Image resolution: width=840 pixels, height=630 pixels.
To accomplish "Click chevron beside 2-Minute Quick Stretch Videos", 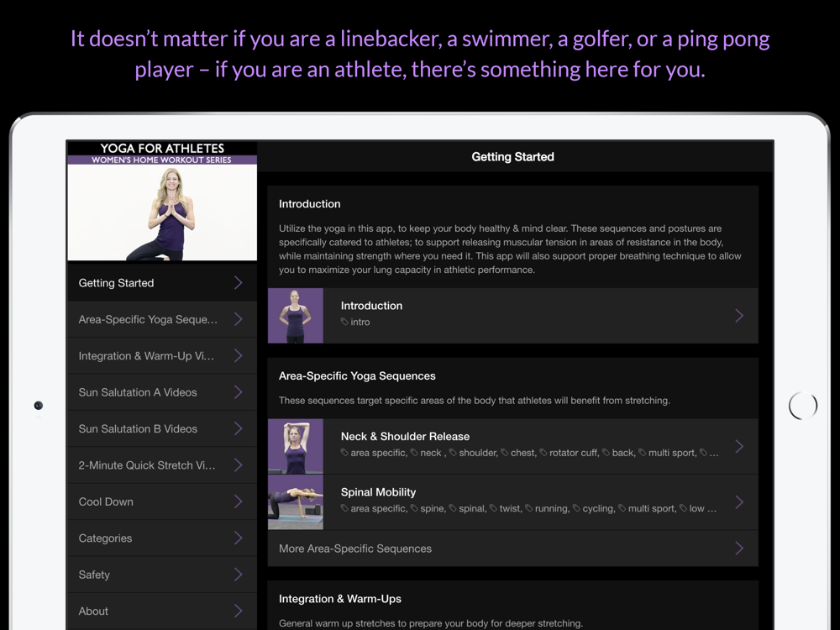I will coord(239,465).
